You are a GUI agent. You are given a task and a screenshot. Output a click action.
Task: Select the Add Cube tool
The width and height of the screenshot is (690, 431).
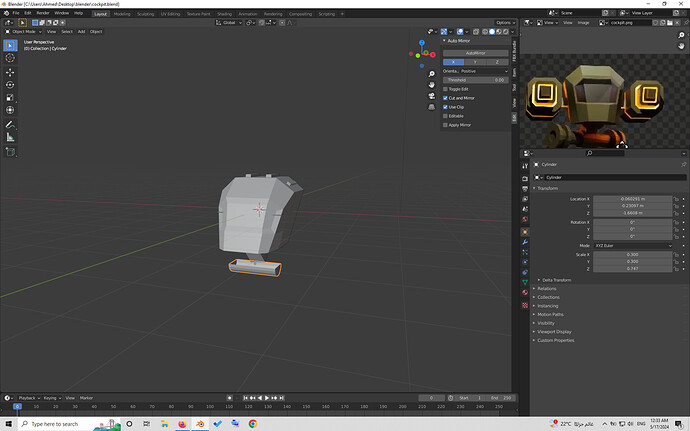coord(11,152)
